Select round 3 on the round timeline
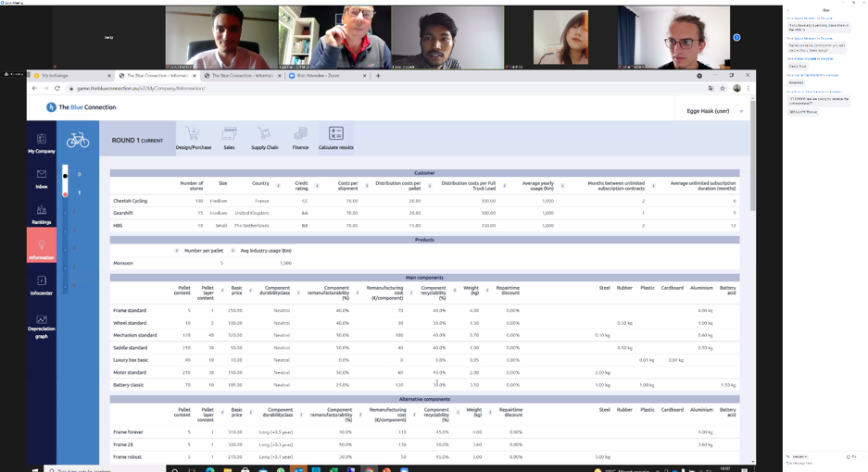Viewport: 868px width, 472px height. coord(66,230)
